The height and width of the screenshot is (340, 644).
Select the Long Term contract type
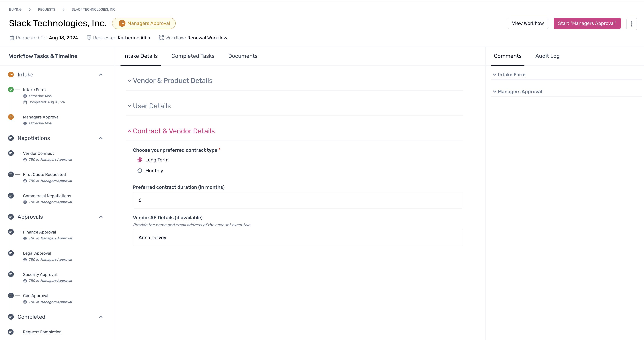point(140,160)
